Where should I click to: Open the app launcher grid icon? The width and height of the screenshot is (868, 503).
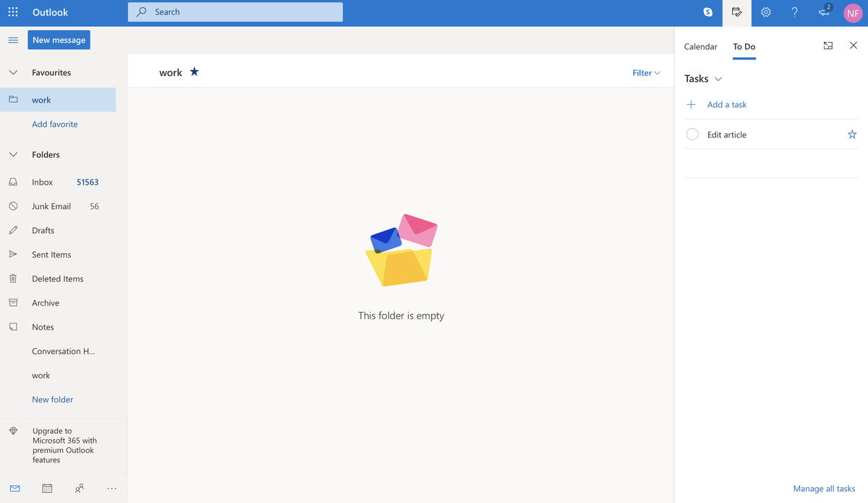(12, 12)
